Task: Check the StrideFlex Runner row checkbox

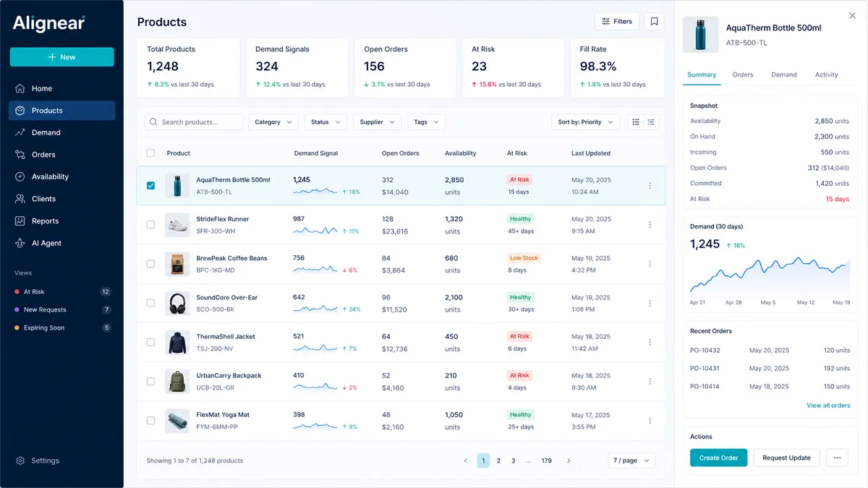Action: 150,225
